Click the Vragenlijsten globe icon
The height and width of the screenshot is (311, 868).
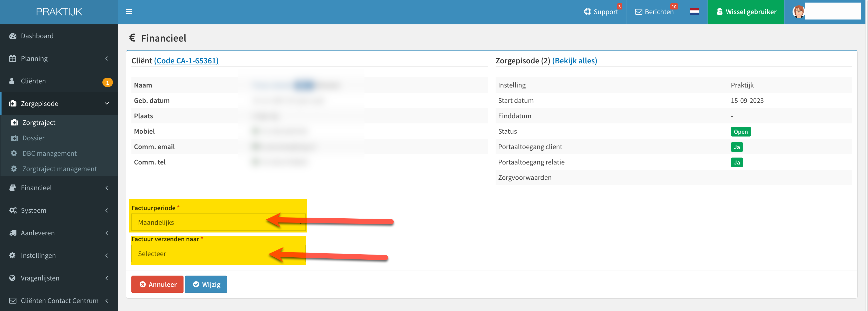13,278
